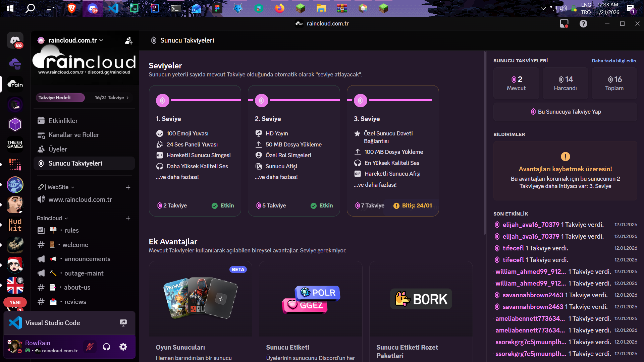
Task: Add channel to WebSite category
Action: [x=128, y=187]
